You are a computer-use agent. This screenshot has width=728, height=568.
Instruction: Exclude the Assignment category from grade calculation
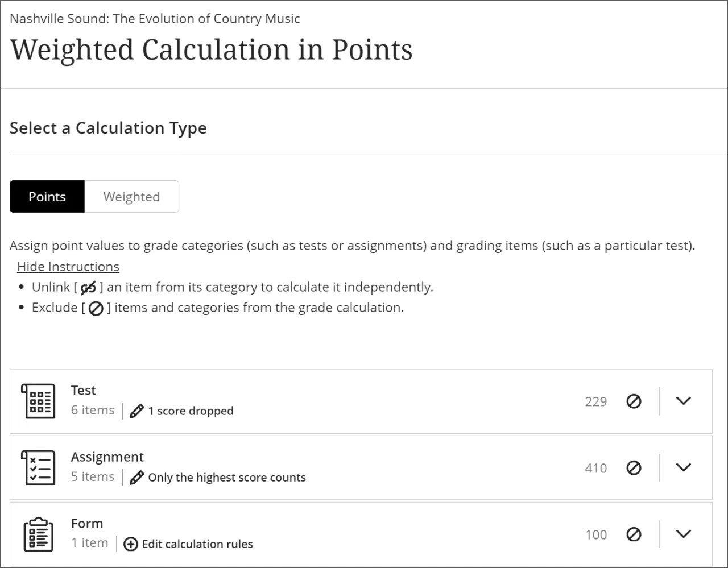[x=634, y=467]
